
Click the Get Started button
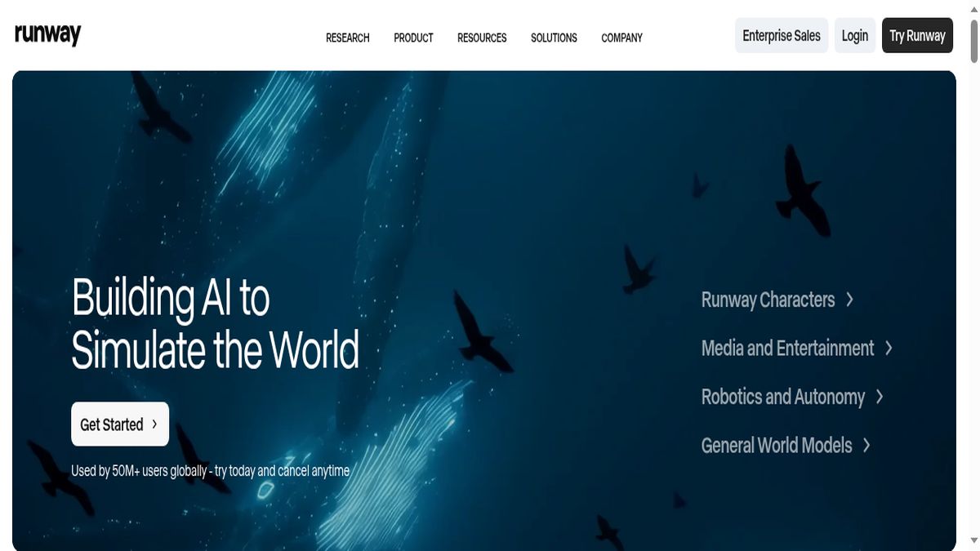pos(120,424)
